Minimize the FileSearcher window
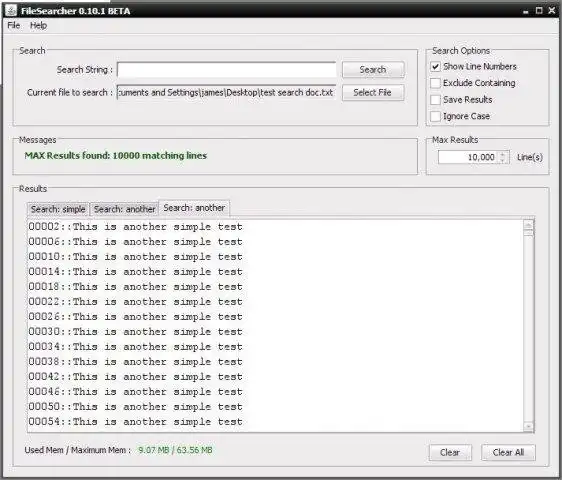 point(526,11)
